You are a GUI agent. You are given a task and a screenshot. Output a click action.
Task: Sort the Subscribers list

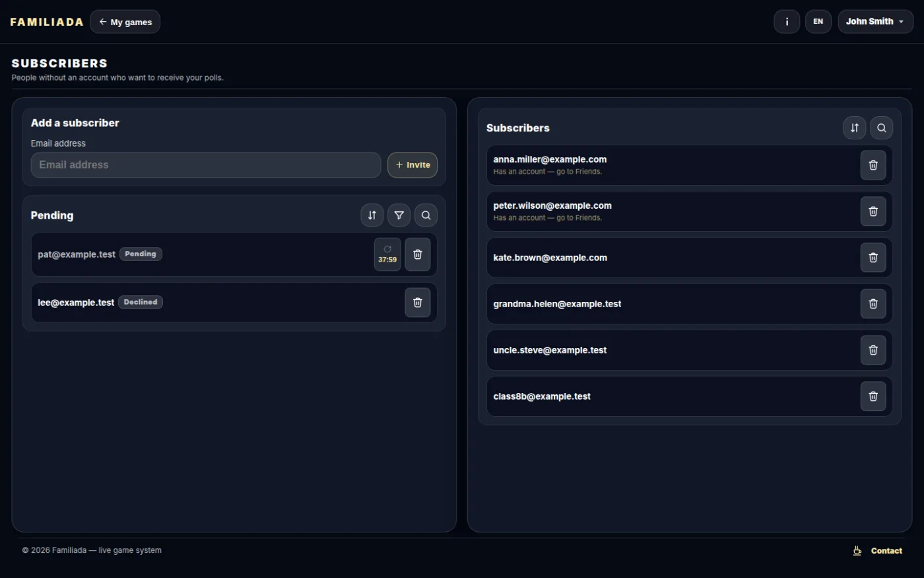(x=855, y=128)
